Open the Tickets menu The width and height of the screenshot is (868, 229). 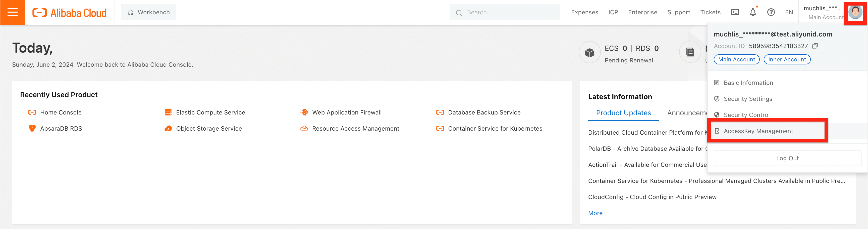click(710, 12)
